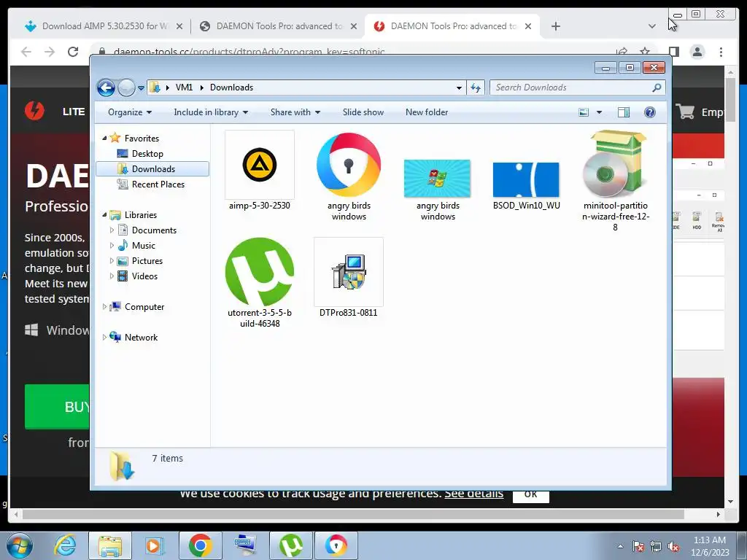This screenshot has width=747, height=560.
Task: Expand the Computer node
Action: 104,307
